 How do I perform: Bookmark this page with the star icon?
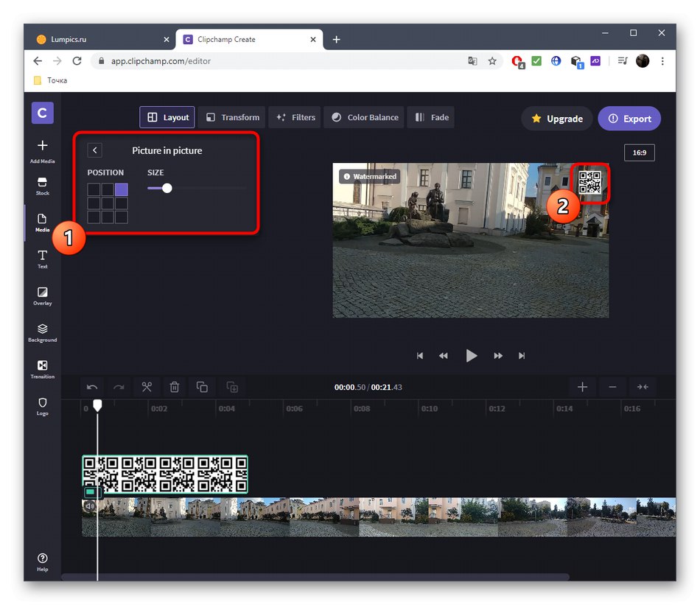[492, 61]
